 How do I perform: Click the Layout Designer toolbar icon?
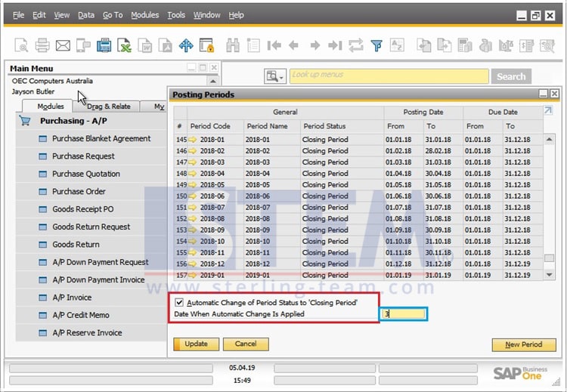tap(547, 45)
